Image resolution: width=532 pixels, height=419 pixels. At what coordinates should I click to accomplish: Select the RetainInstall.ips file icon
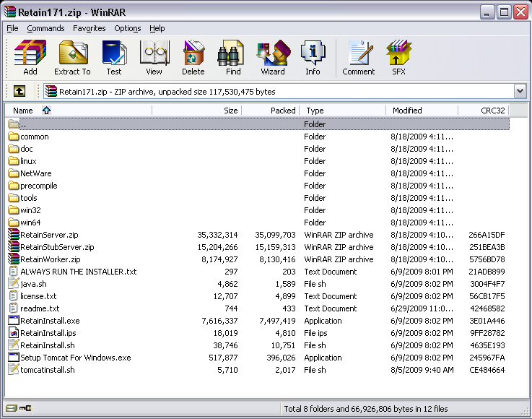pyautogui.click(x=14, y=333)
